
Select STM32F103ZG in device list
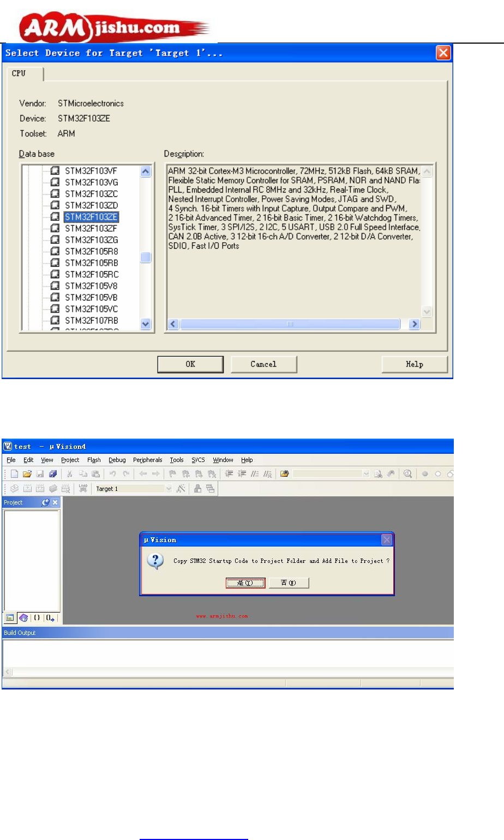tap(91, 239)
